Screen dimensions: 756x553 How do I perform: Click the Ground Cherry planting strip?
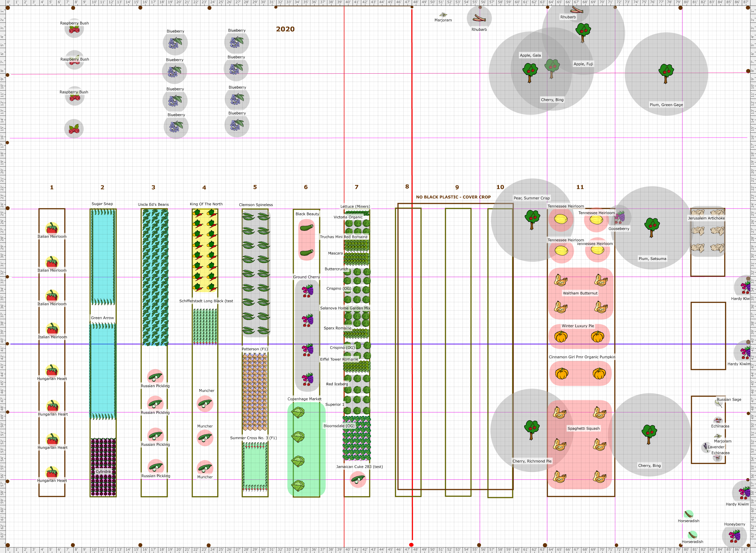click(x=307, y=336)
